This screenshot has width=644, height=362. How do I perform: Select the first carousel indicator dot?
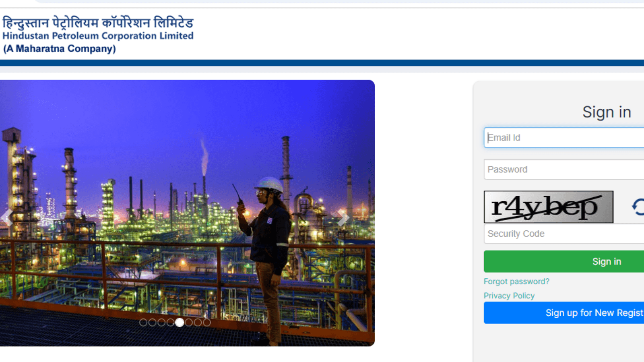click(x=143, y=322)
